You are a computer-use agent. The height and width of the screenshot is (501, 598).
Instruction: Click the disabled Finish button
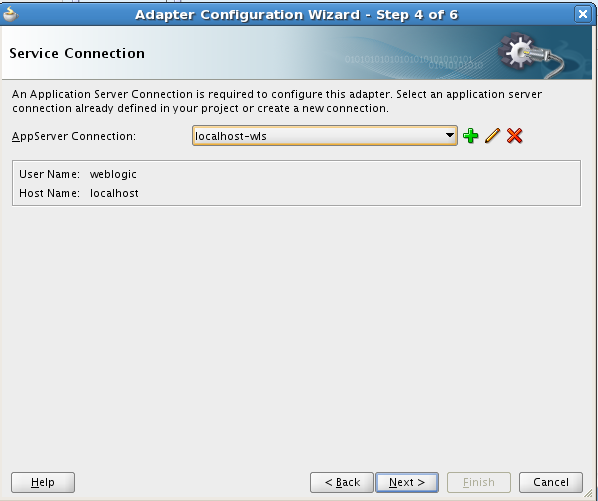tap(479, 482)
